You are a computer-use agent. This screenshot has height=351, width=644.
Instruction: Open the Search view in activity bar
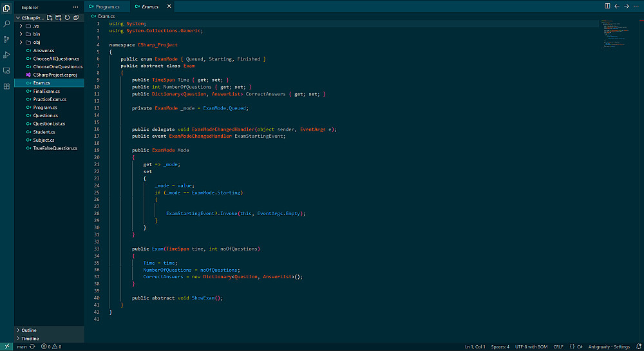6,23
